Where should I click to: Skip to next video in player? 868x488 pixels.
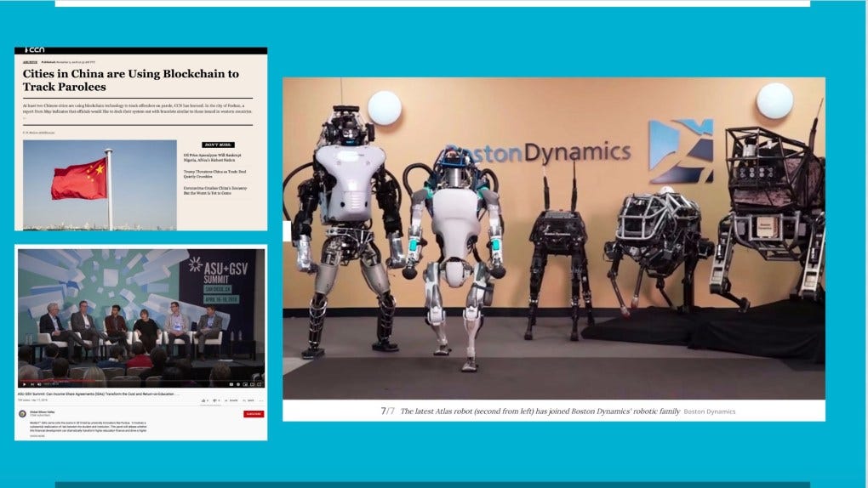click(x=32, y=384)
